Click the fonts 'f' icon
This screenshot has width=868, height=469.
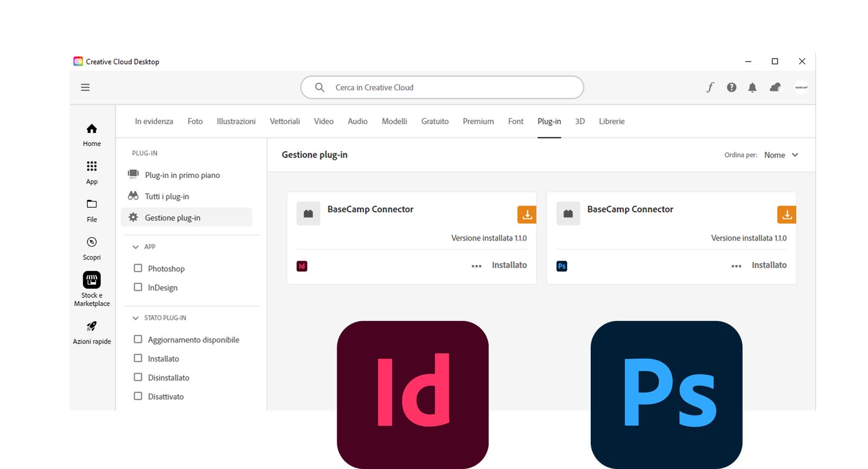tap(710, 87)
